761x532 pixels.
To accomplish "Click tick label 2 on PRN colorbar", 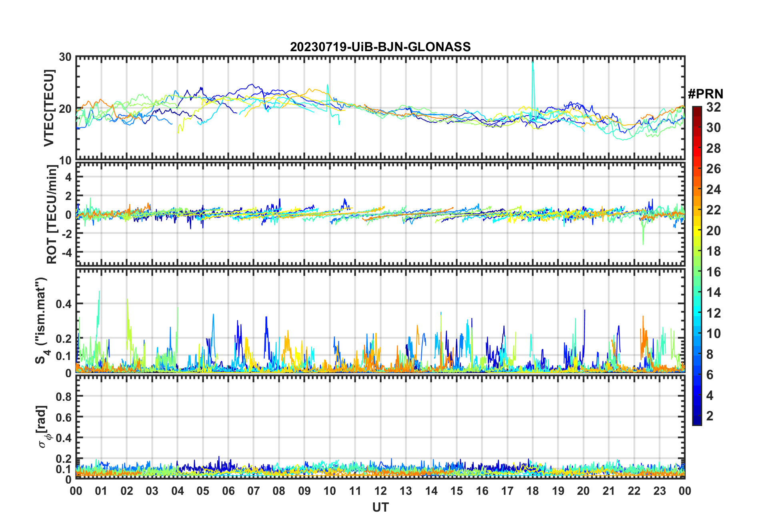I will click(x=710, y=416).
